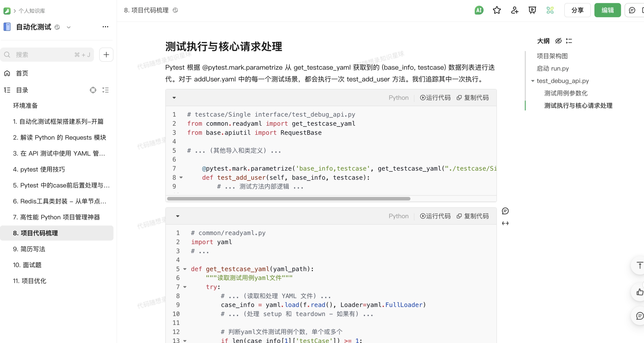Click the 分享 button
The height and width of the screenshot is (343, 644).
[x=577, y=10]
